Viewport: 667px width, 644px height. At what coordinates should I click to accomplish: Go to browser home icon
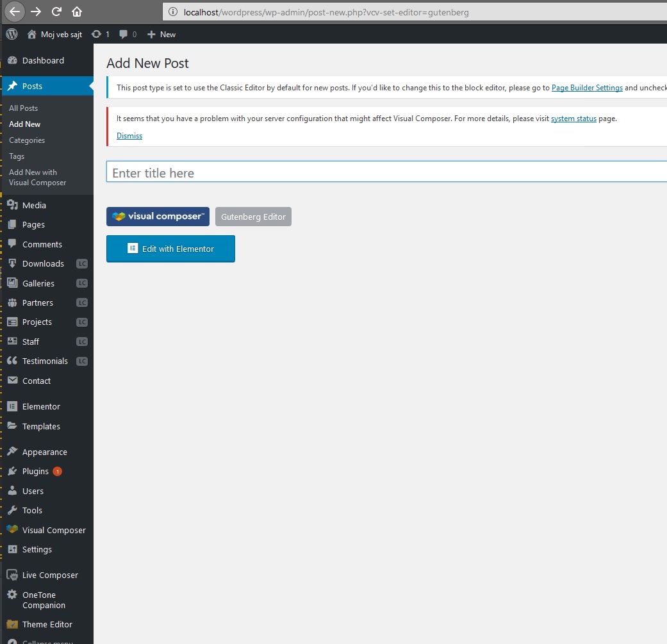(x=77, y=12)
